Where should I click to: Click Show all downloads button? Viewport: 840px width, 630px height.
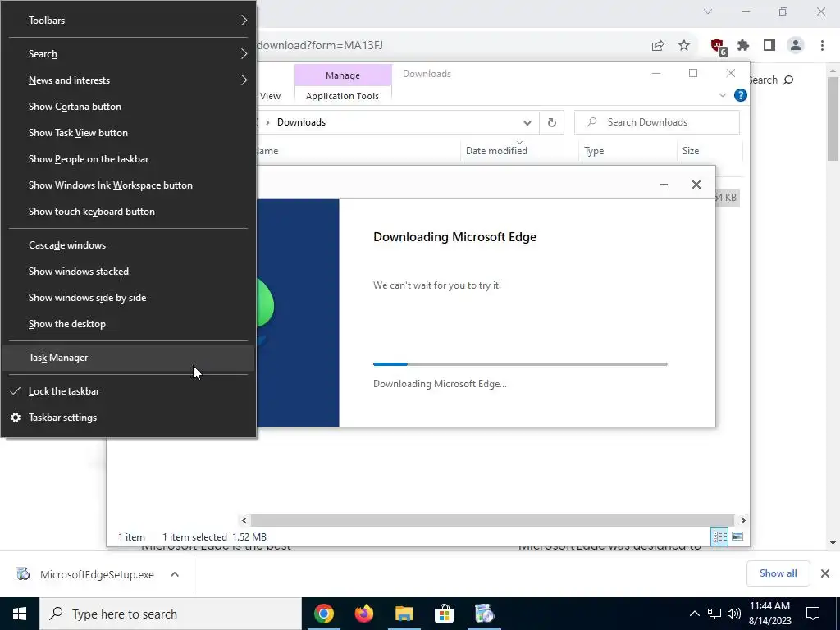pos(778,573)
